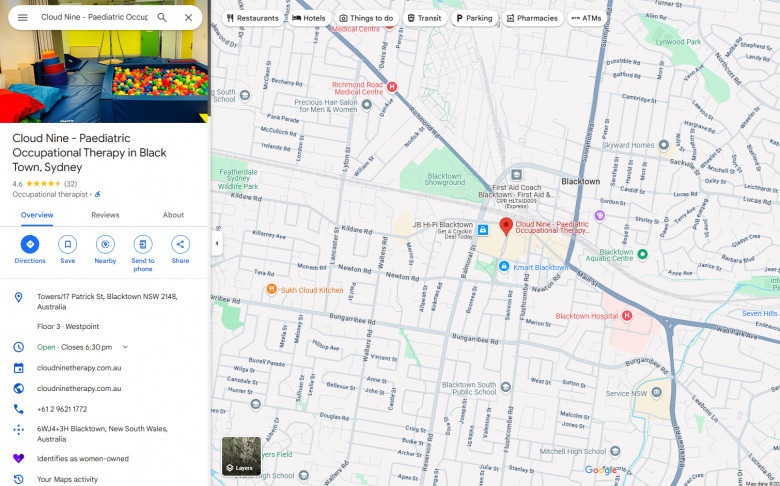Image resolution: width=780 pixels, height=486 pixels.
Task: Click Featherdale Sydney Wildlife Park label
Action: (x=238, y=179)
